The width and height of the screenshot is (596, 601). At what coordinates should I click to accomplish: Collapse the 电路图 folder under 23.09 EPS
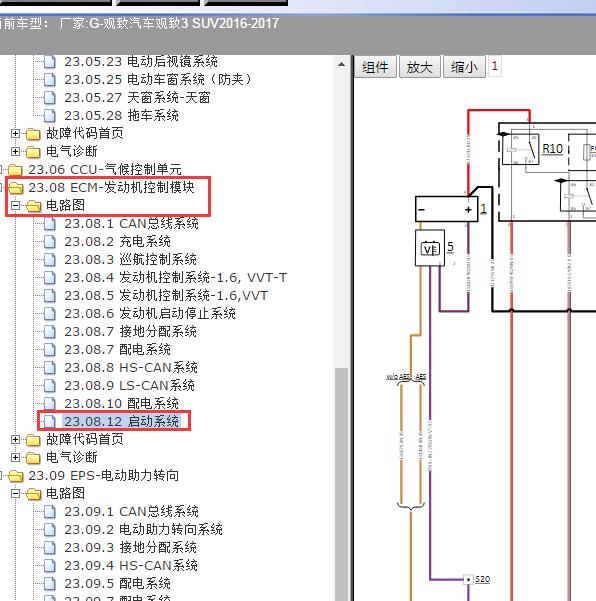coord(15,493)
